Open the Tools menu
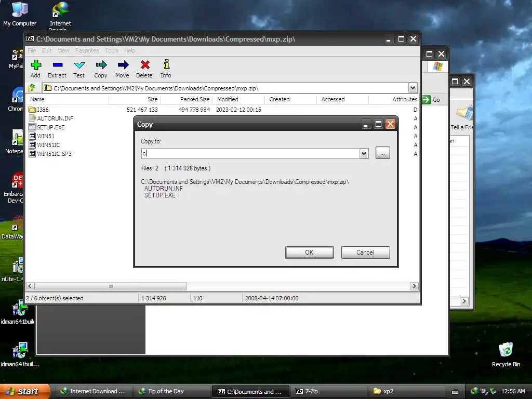 112,50
